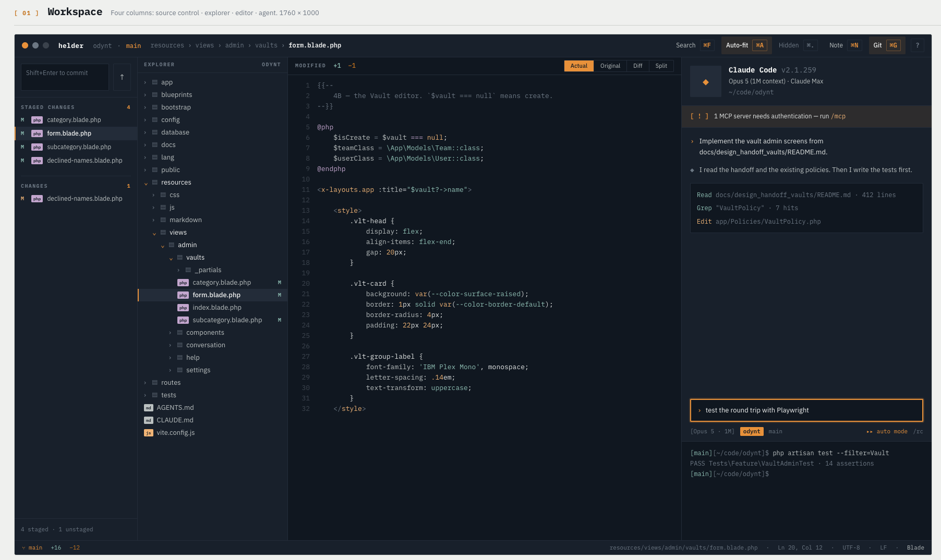Click 'Edit app/Policies/VaultPolicy.php' tool line
941x560 pixels.
pyautogui.click(x=758, y=222)
